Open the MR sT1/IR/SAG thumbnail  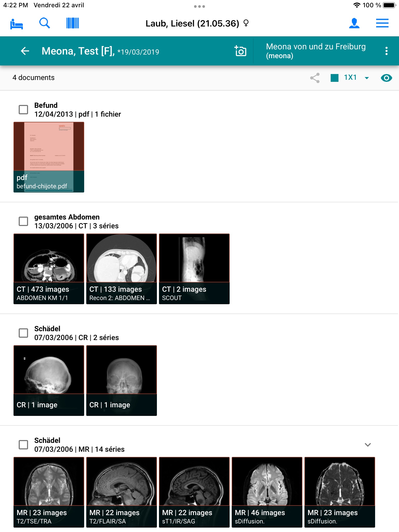coord(194,492)
